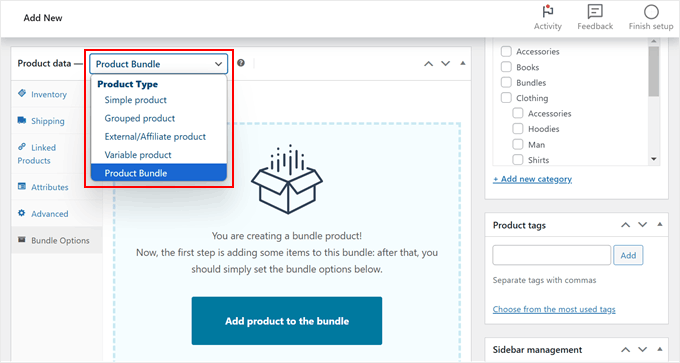Click the Product Type heading
The image size is (680, 363).
tap(128, 84)
